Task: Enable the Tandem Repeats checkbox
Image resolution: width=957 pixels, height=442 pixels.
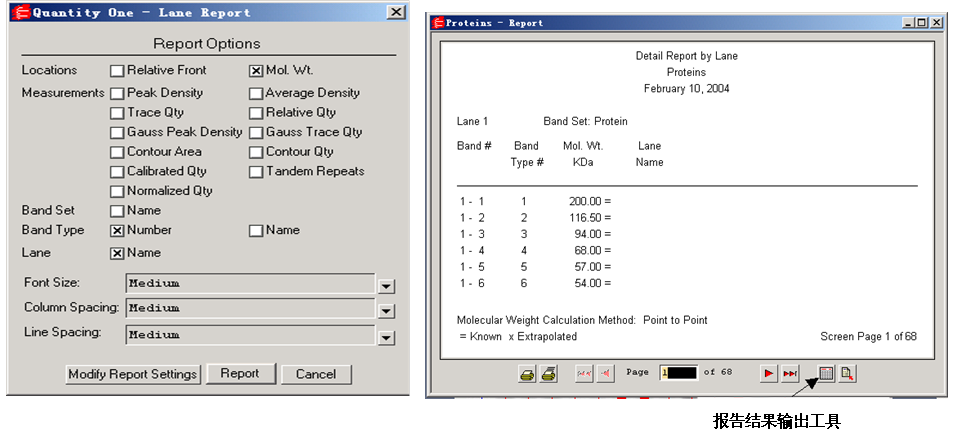Action: pyautogui.click(x=256, y=171)
